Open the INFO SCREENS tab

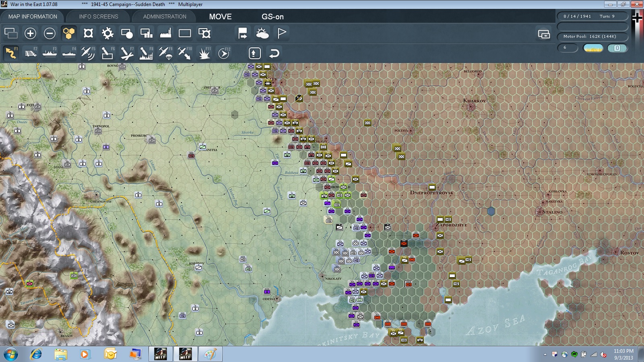pyautogui.click(x=99, y=16)
